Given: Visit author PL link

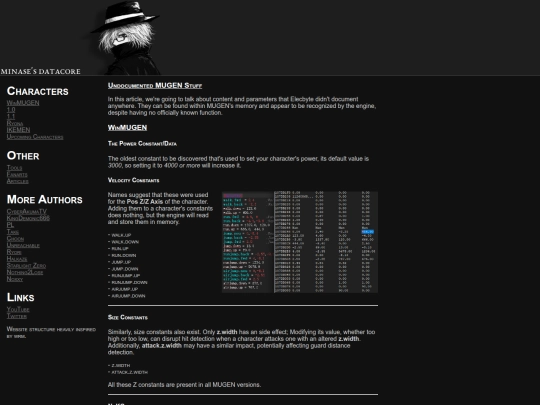Looking at the screenshot, I should pyautogui.click(x=10, y=225).
